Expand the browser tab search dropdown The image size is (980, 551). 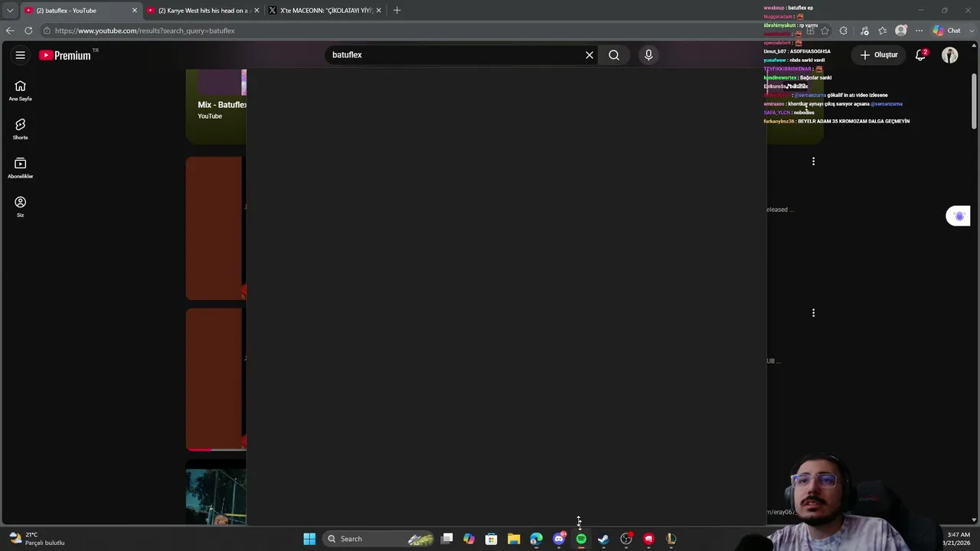pyautogui.click(x=10, y=11)
